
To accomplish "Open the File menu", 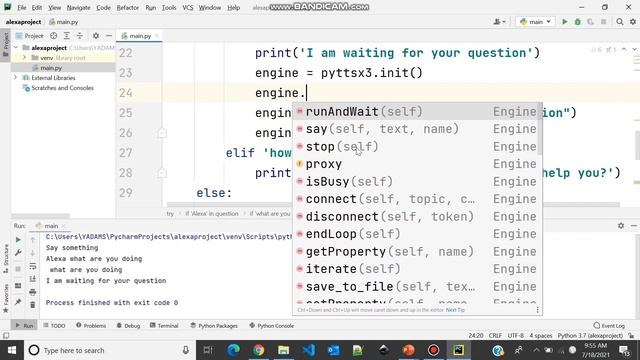I will [22, 7].
